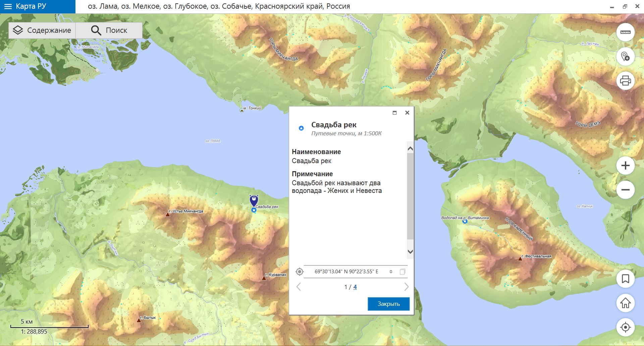The width and height of the screenshot is (644, 346).
Task: Switch coordinate format with stepper arrows
Action: point(391,272)
